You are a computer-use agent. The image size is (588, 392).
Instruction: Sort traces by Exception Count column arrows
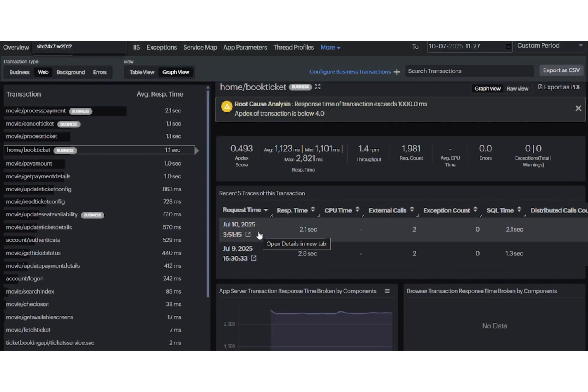[475, 209]
